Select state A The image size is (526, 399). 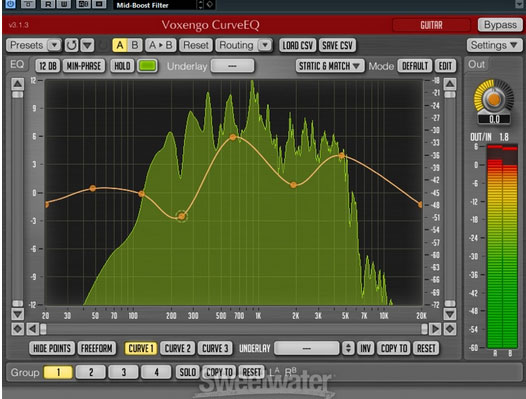120,45
